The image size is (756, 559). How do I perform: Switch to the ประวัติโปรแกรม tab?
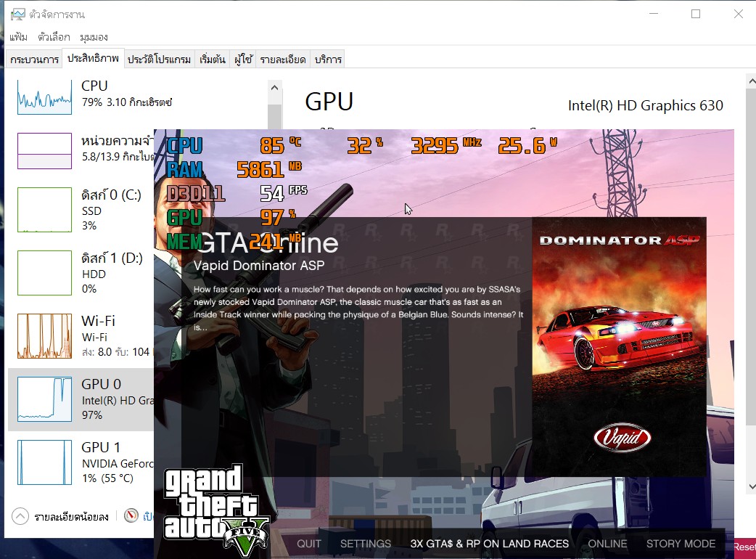(159, 60)
